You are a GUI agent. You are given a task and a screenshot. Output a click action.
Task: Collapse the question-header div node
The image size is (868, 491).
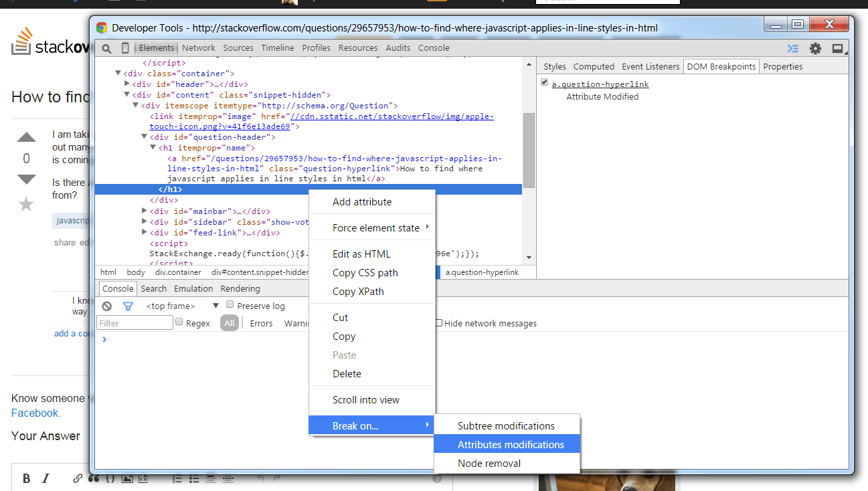click(145, 137)
